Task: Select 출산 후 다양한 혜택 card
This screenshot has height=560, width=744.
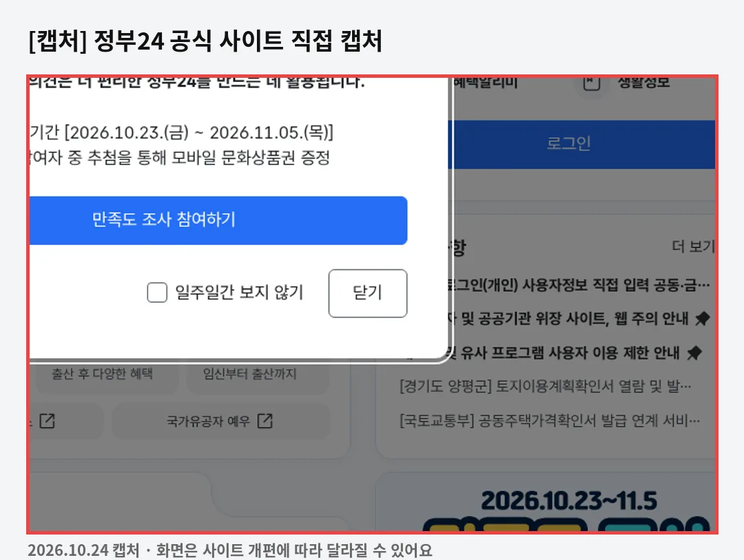Action: (x=103, y=374)
